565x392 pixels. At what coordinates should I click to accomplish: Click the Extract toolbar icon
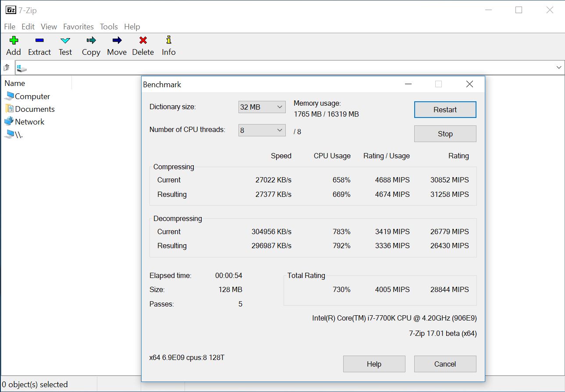pos(39,41)
